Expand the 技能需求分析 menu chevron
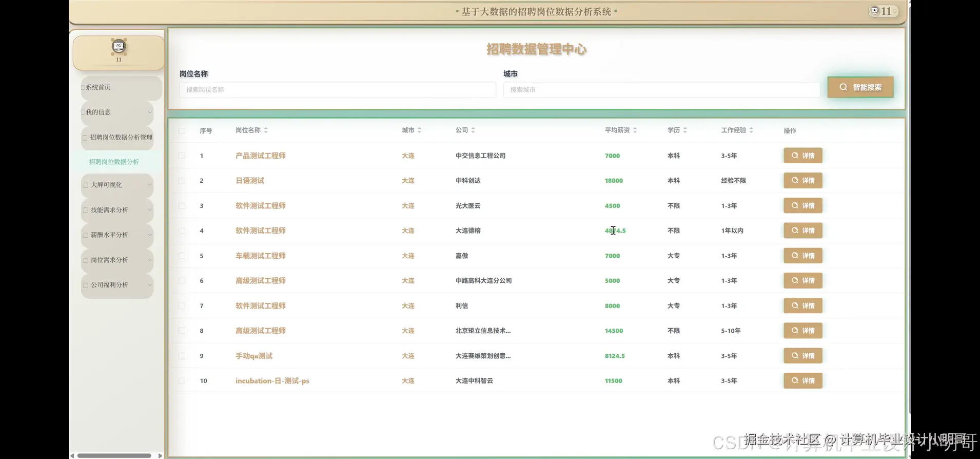The image size is (980, 459). tap(150, 210)
